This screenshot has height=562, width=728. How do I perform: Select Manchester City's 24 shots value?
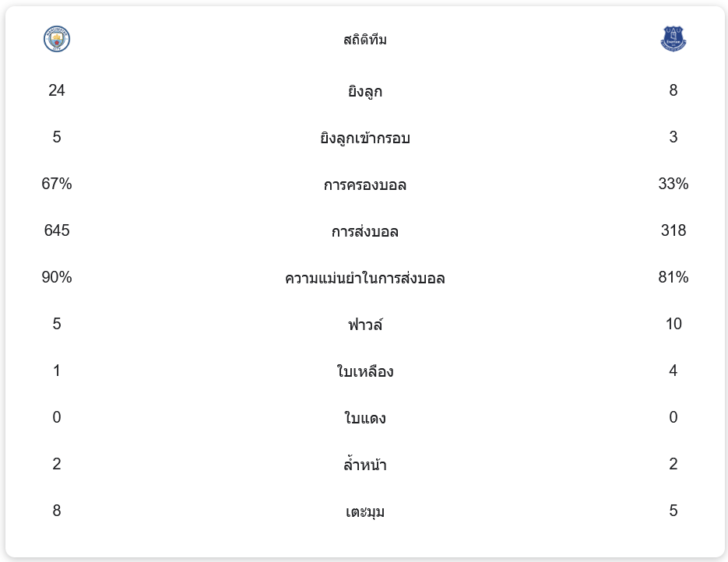[57, 90]
